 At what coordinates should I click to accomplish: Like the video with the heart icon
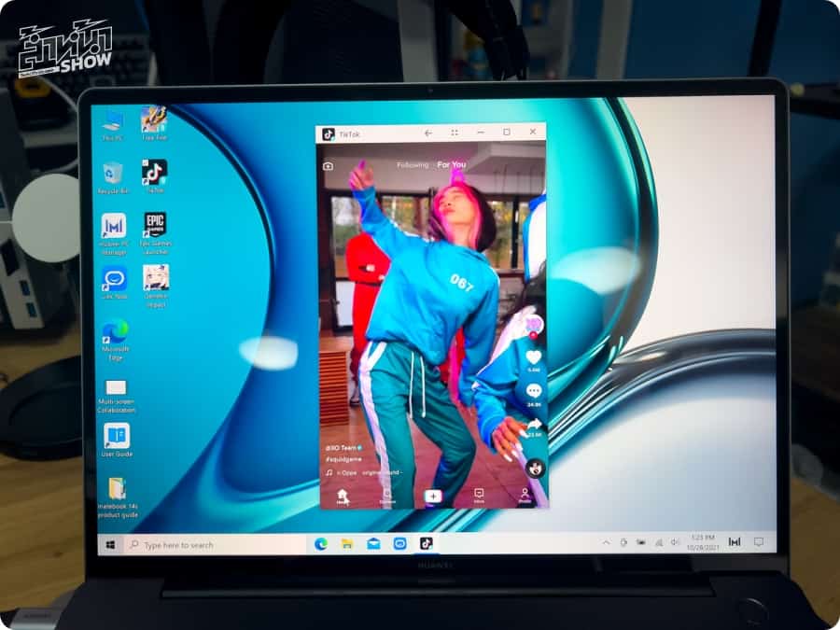534,357
